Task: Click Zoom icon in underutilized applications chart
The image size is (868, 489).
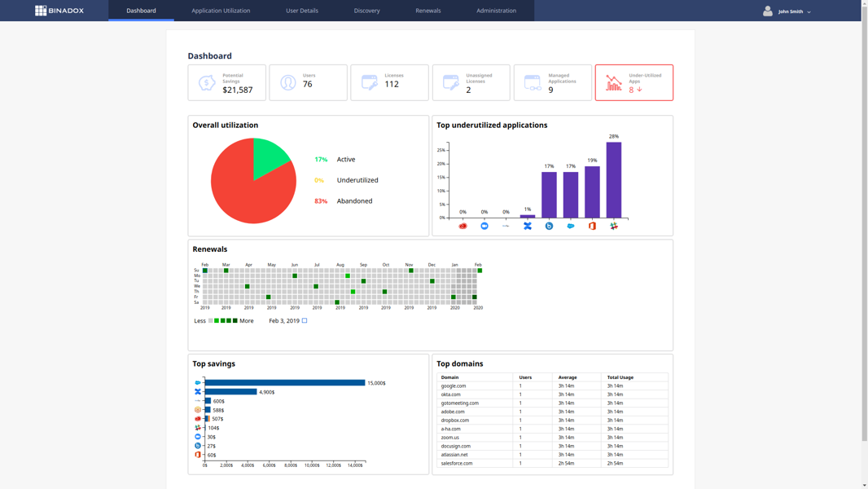Action: 484,226
